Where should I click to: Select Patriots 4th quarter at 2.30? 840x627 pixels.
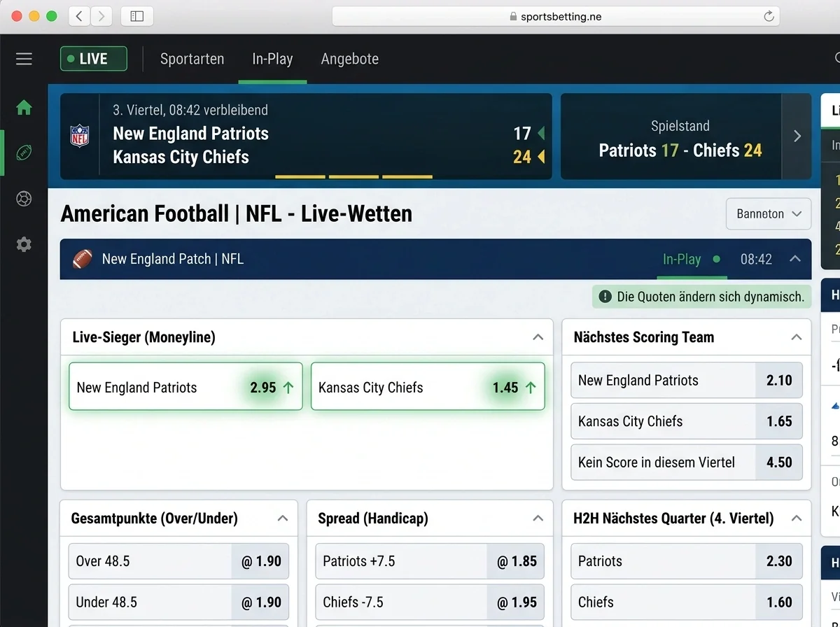tap(687, 561)
